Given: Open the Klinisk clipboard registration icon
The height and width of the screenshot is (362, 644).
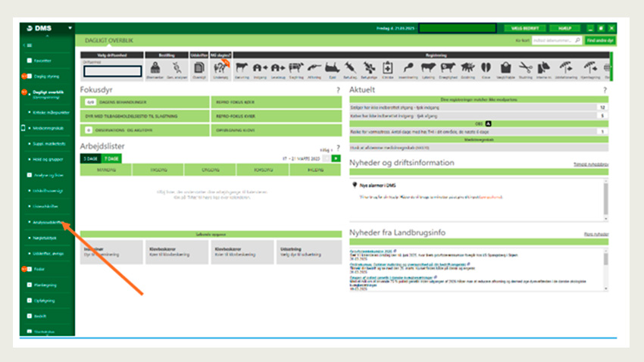Looking at the screenshot, I should (x=388, y=69).
